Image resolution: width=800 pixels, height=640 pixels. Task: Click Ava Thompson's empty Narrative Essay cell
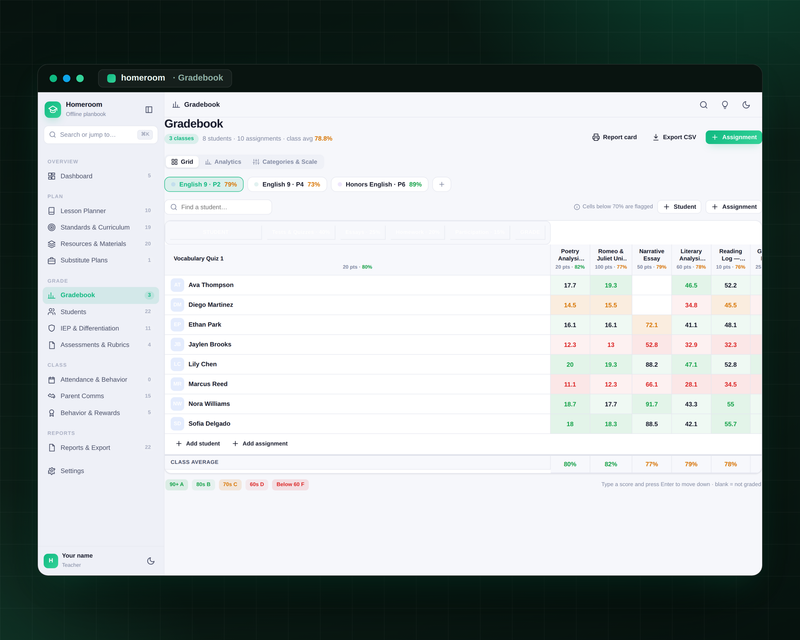(652, 285)
